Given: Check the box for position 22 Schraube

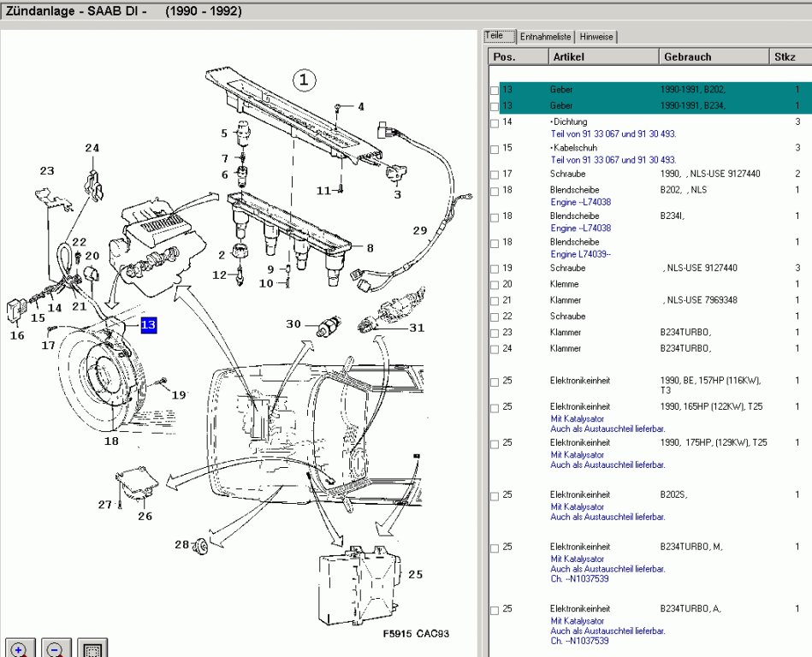Looking at the screenshot, I should pos(495,317).
